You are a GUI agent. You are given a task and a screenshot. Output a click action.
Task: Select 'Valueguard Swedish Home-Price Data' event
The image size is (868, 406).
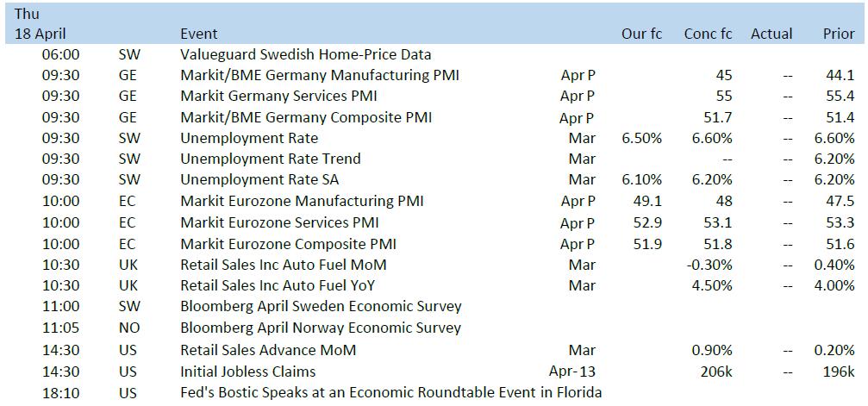pos(306,55)
